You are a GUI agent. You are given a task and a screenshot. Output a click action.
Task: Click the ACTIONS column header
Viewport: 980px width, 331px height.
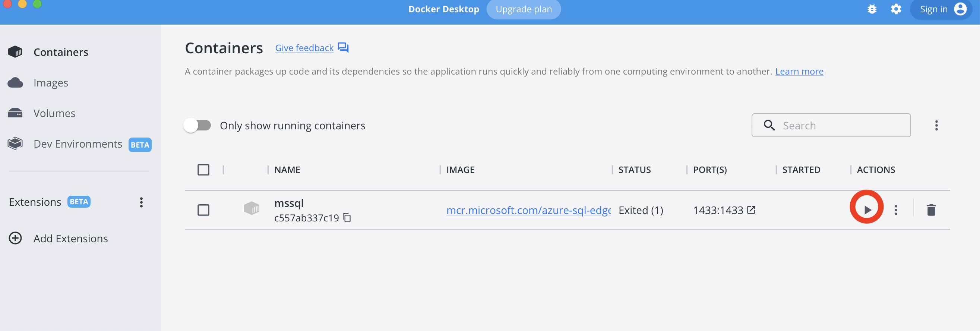[876, 170]
